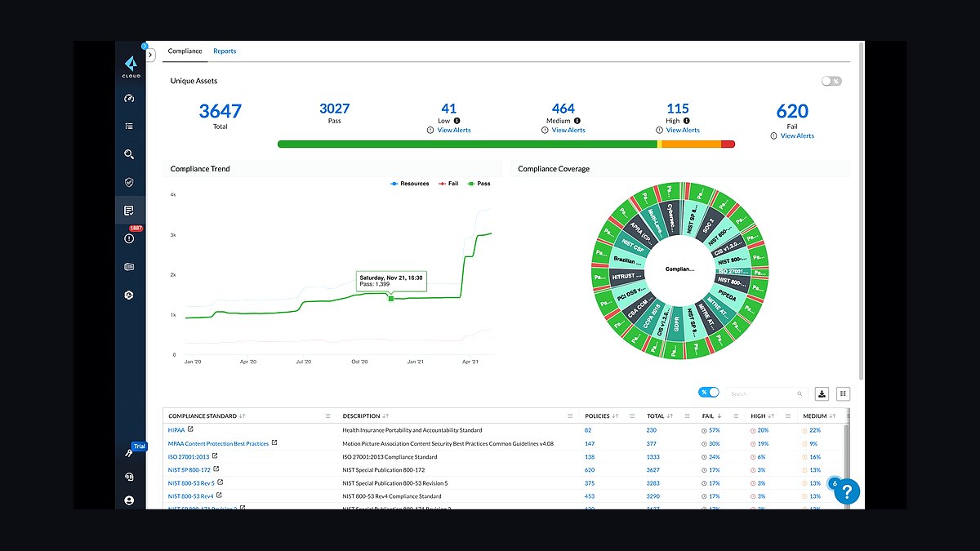980x551 pixels.
Task: Open the inventory checklist icon in sidebar
Action: point(129,127)
